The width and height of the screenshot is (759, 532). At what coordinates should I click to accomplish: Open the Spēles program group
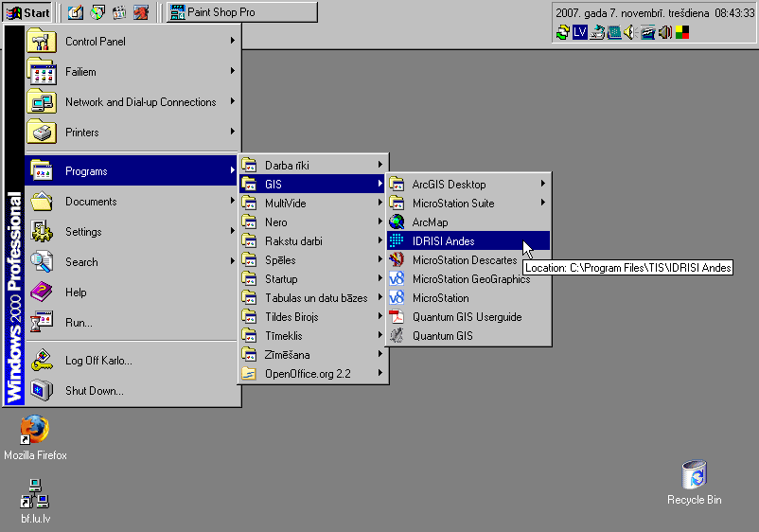click(312, 260)
